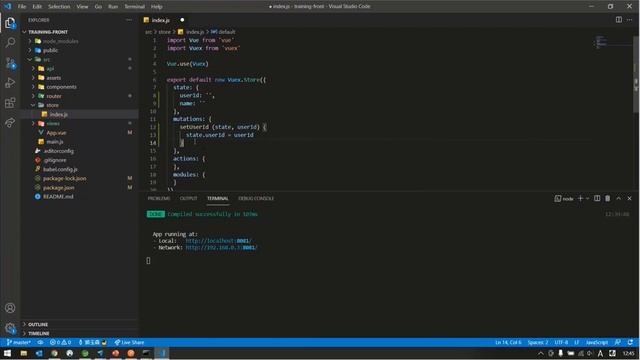Open the Source Control view
Screen dimensions: 640x360
pyautogui.click(x=10, y=63)
